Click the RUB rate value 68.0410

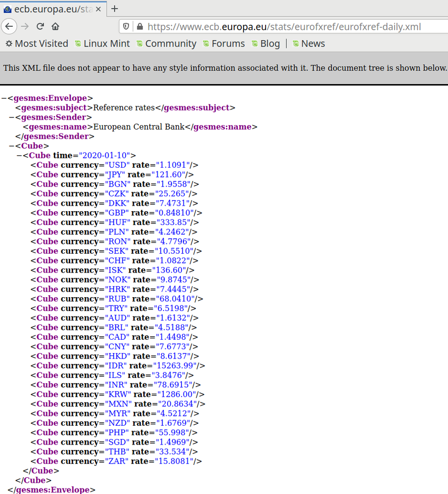pyautogui.click(x=176, y=299)
